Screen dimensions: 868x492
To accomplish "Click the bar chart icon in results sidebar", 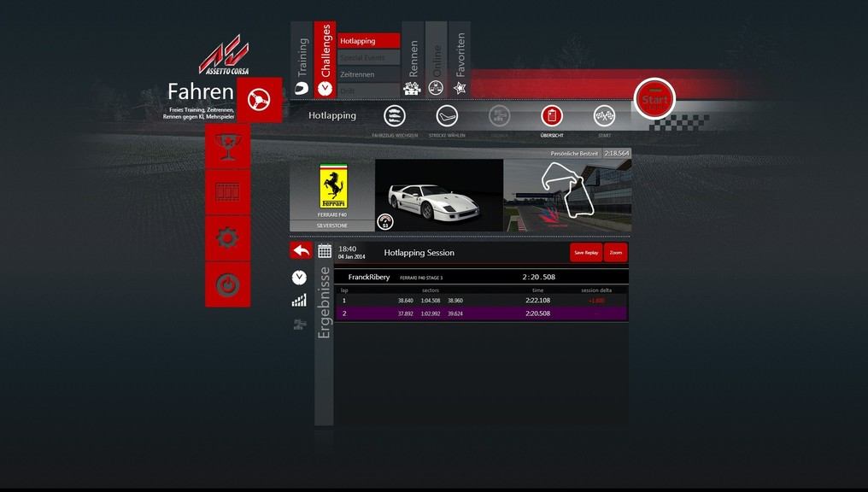I will click(299, 301).
